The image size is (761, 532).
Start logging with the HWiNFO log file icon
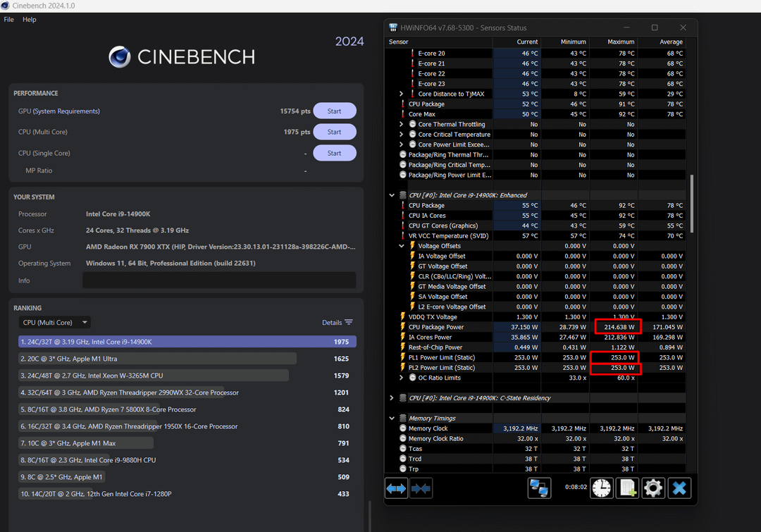click(x=627, y=488)
